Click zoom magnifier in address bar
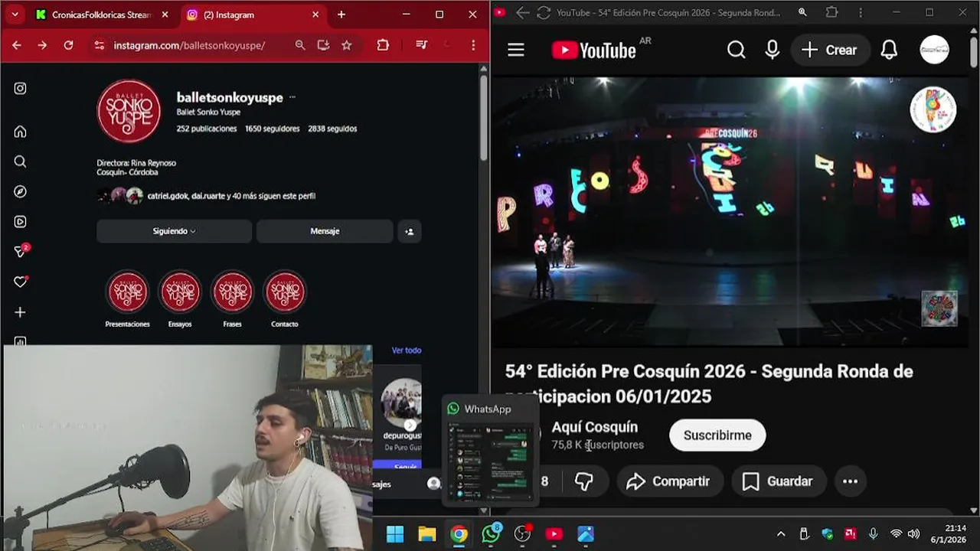 click(300, 45)
